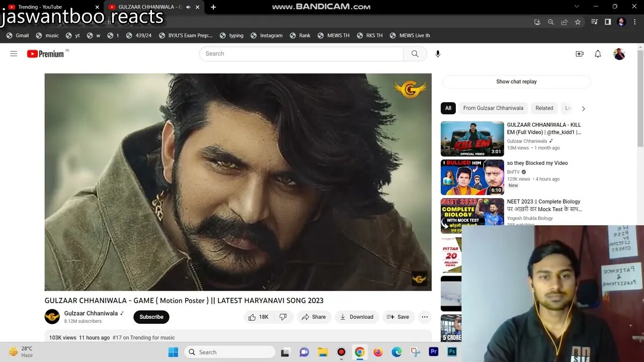Click the Windows taskbar Search box
Screen dimensions: 644x362
(229, 352)
